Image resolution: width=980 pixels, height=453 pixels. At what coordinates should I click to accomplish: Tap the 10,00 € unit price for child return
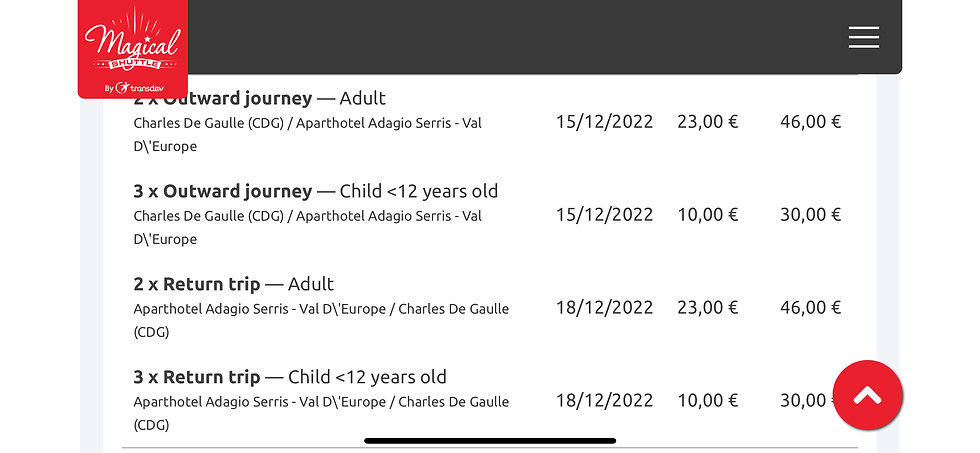pyautogui.click(x=708, y=401)
